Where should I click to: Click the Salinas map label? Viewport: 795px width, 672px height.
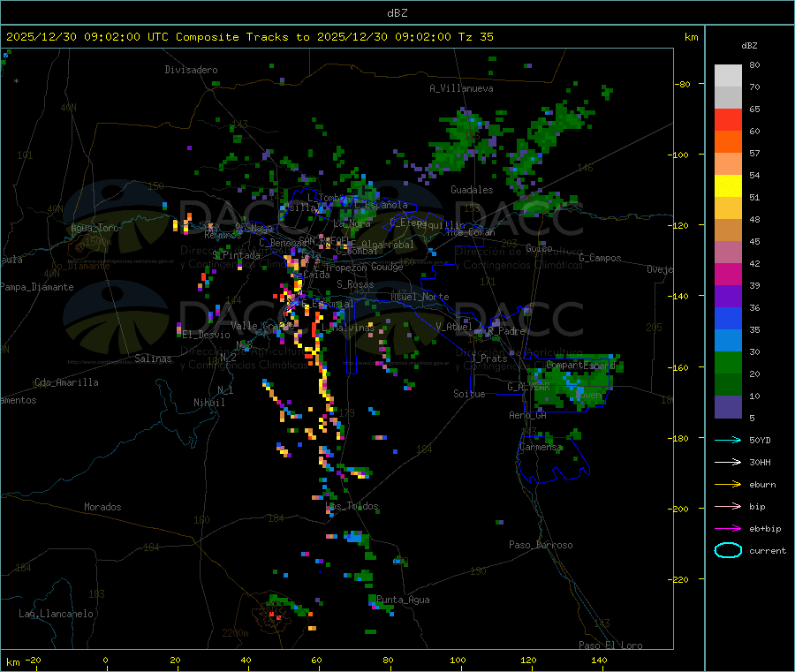coord(153,359)
